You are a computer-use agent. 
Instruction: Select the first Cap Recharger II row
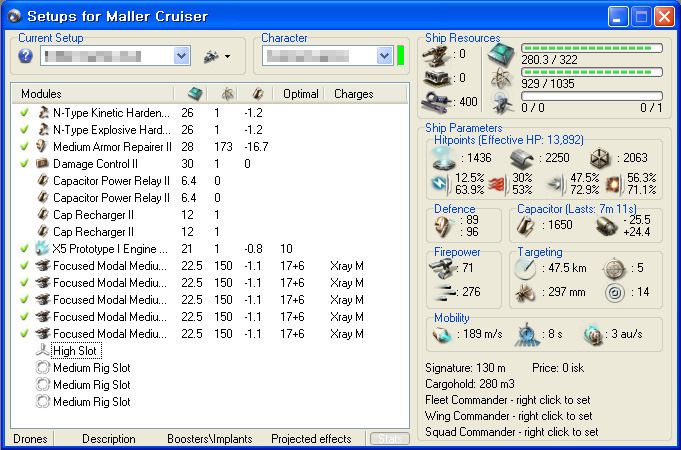pyautogui.click(x=93, y=215)
